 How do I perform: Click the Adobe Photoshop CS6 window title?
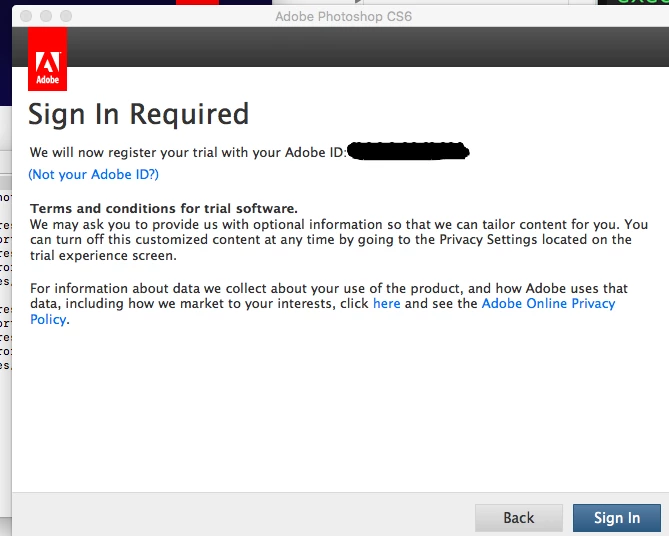click(343, 17)
